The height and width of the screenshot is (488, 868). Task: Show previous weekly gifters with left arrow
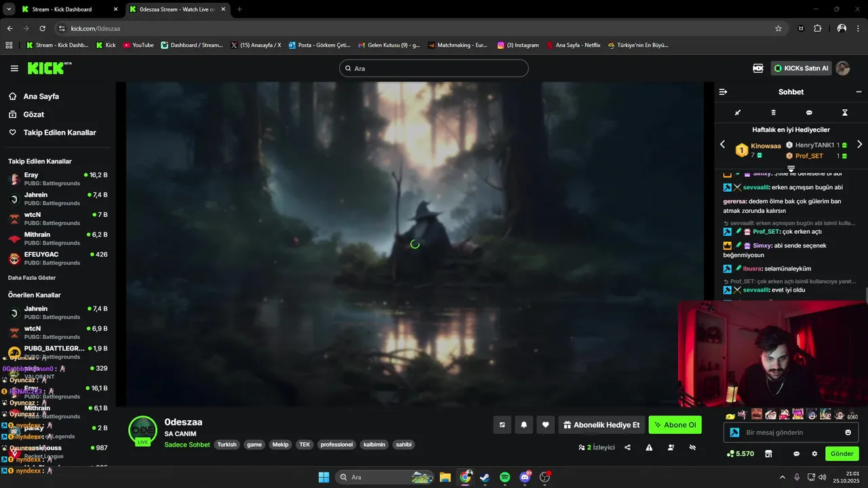pos(722,144)
